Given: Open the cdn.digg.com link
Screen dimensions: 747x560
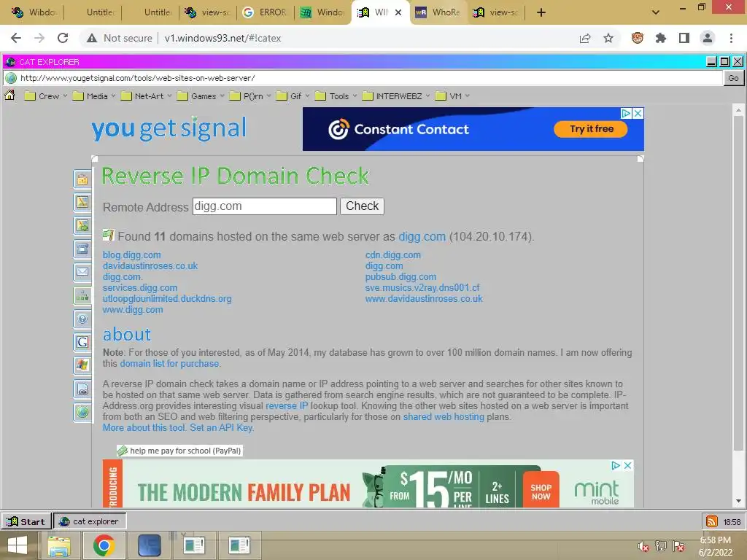Looking at the screenshot, I should point(393,254).
